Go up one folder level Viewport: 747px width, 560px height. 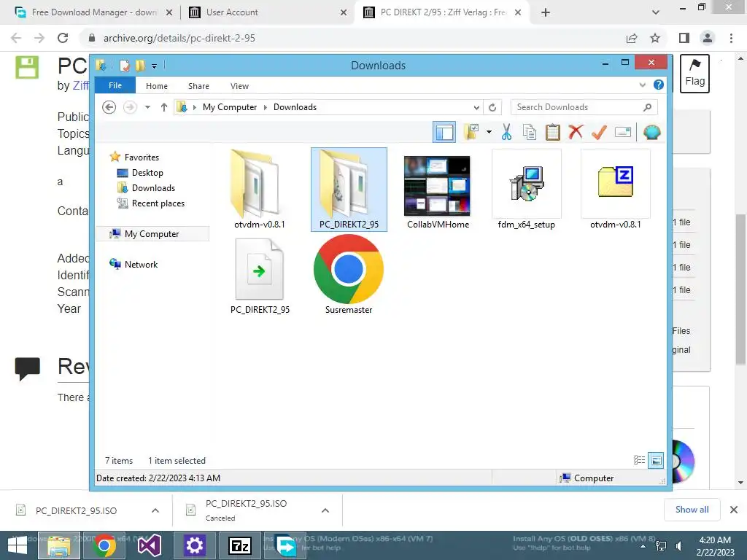pos(164,107)
